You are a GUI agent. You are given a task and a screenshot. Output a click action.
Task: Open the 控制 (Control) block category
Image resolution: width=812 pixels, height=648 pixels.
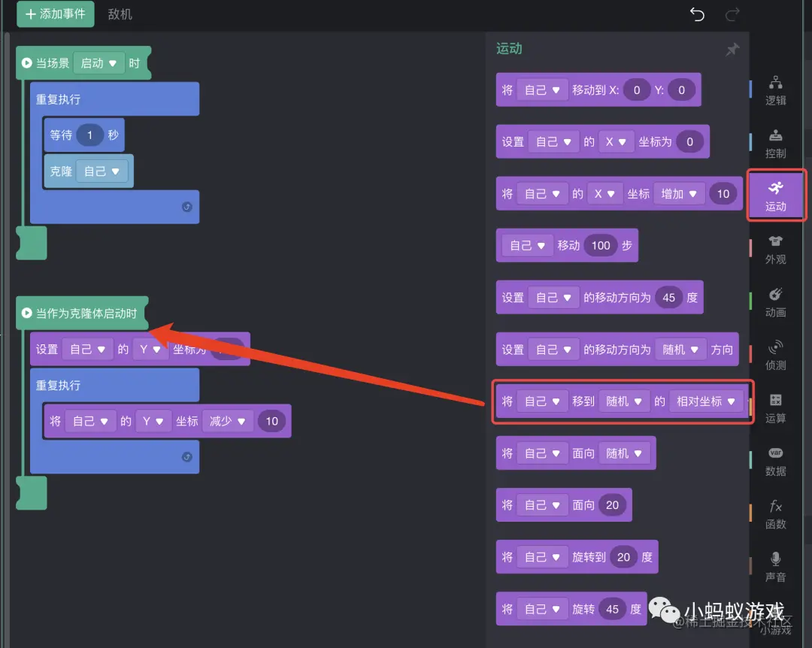click(x=775, y=144)
